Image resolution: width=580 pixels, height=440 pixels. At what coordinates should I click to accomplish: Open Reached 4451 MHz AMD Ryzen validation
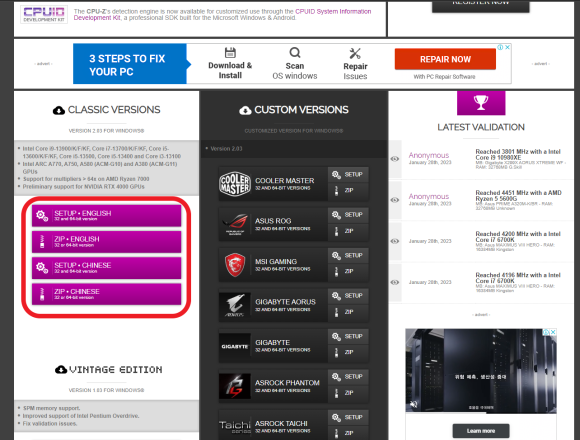click(518, 196)
